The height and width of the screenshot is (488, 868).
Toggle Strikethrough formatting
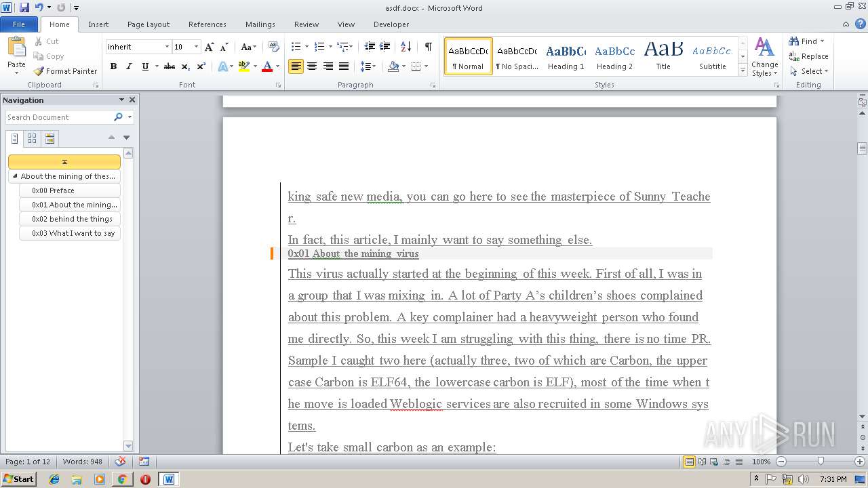click(170, 66)
